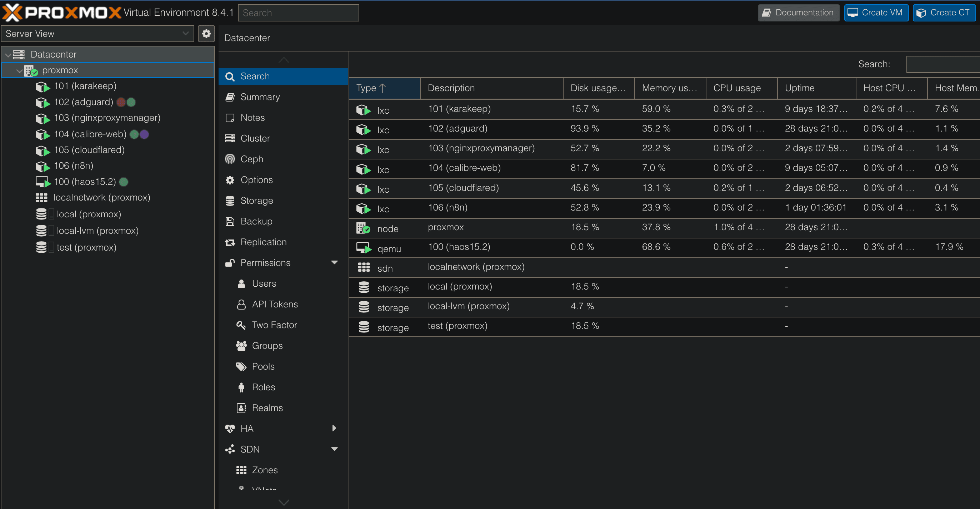Sort by Type column header
980x509 pixels.
pyautogui.click(x=385, y=88)
